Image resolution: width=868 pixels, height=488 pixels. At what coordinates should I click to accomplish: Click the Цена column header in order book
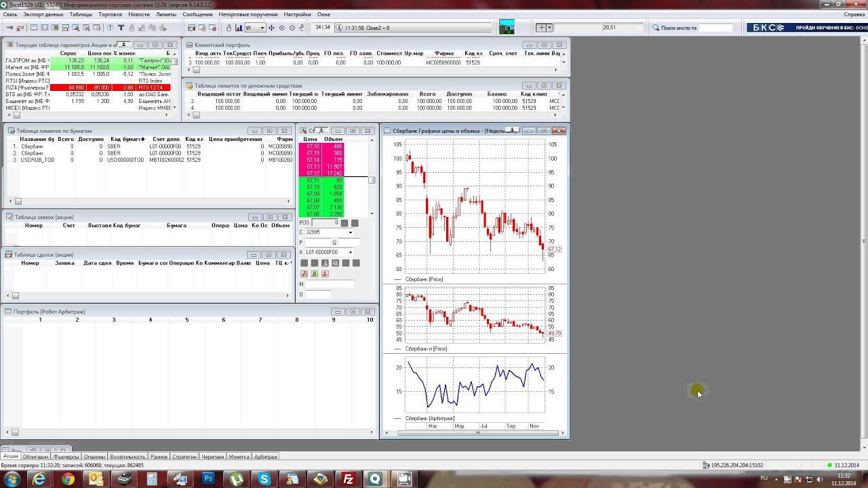[x=310, y=139]
